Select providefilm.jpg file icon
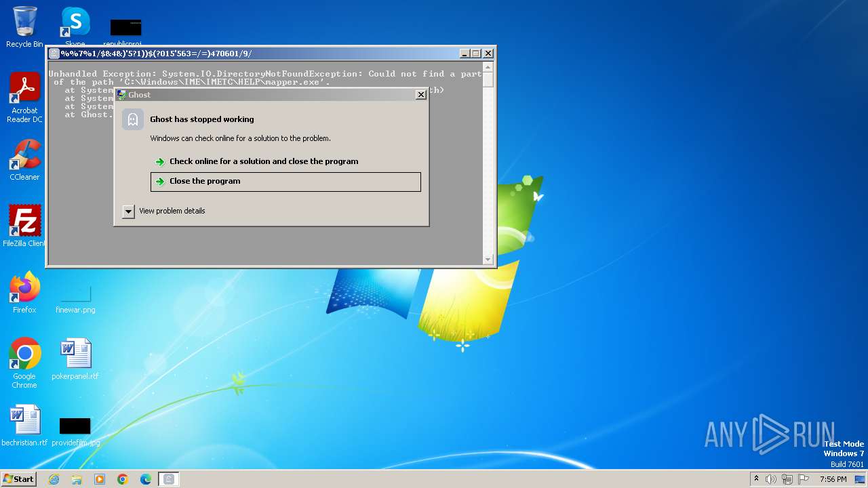868x488 pixels. (75, 431)
